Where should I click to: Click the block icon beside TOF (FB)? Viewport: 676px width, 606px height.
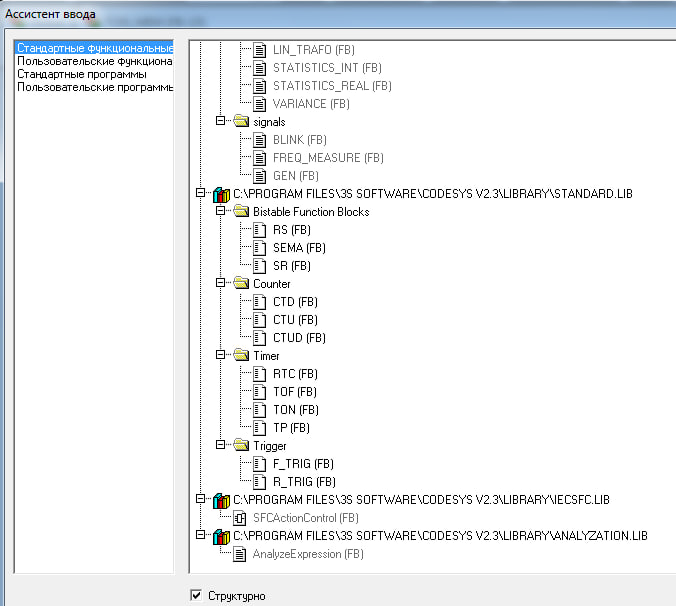tap(260, 392)
